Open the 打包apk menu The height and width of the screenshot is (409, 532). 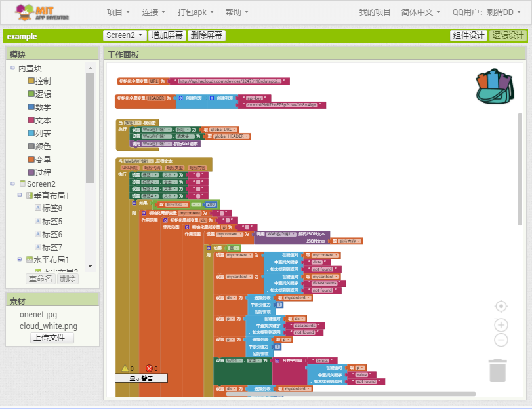click(192, 11)
